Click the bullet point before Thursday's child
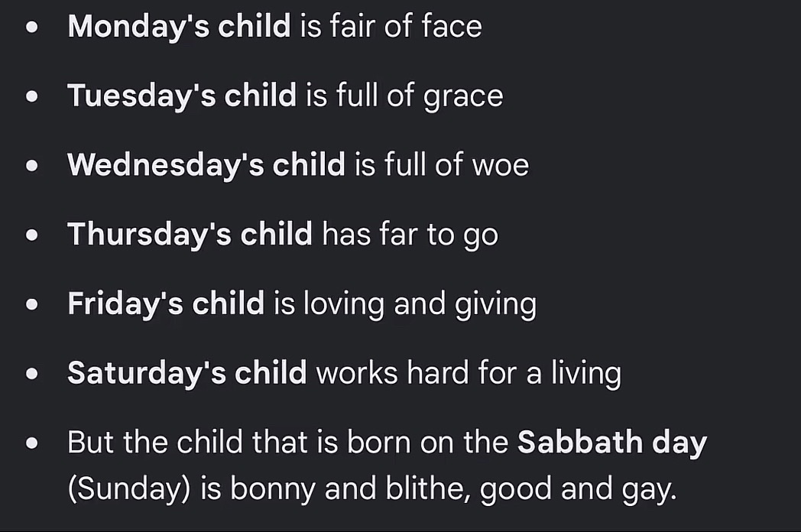 (31, 235)
